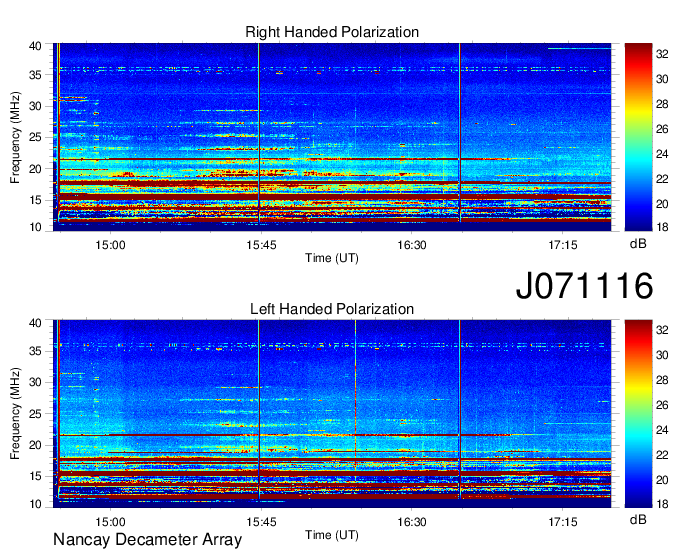Click the "10" frequency tick of Right Handed plot
The image size is (680, 552).
[35, 227]
